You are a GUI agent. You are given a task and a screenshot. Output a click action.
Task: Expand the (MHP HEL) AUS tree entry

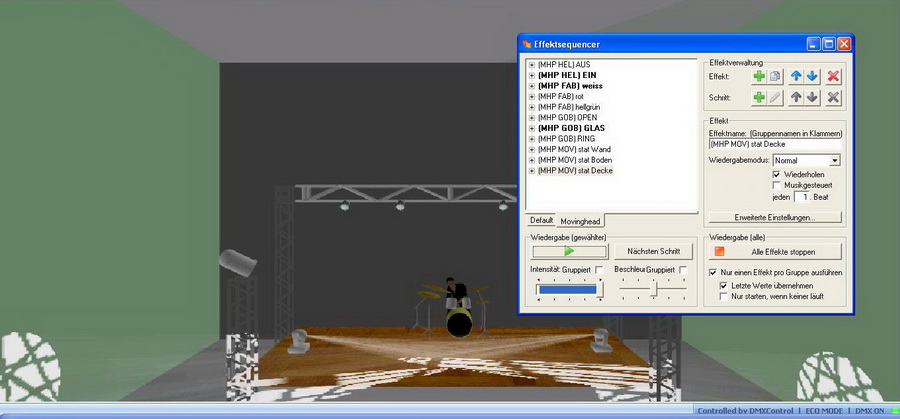tap(531, 64)
